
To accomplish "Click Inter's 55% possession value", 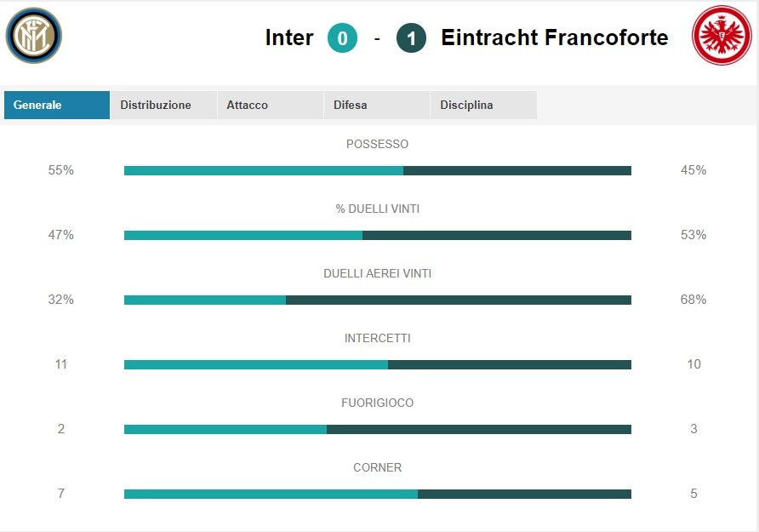I will click(x=61, y=170).
